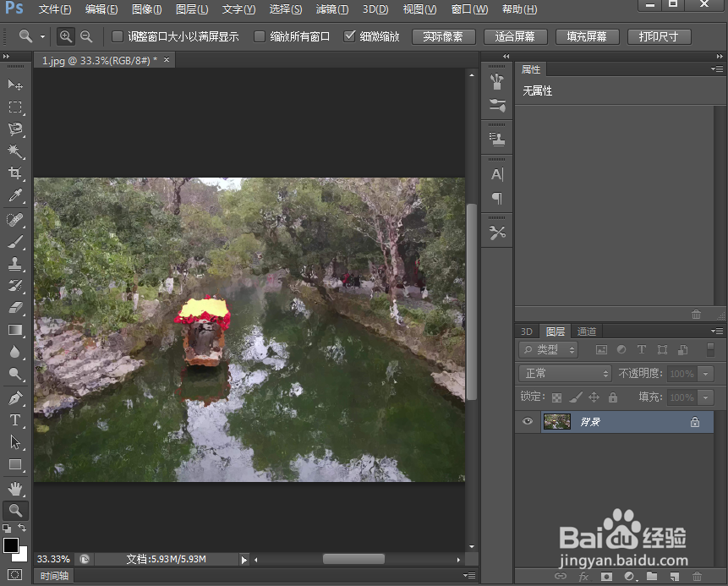The height and width of the screenshot is (586, 728).
Task: Open the status bar info arrow
Action: pos(244,560)
